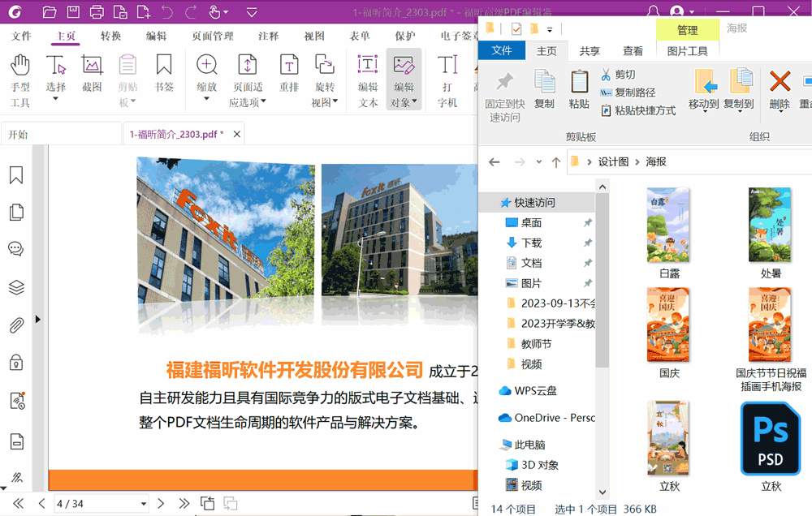Click the navigation pane scroll down arrow
Image resolution: width=812 pixels, height=516 pixels.
603,492
